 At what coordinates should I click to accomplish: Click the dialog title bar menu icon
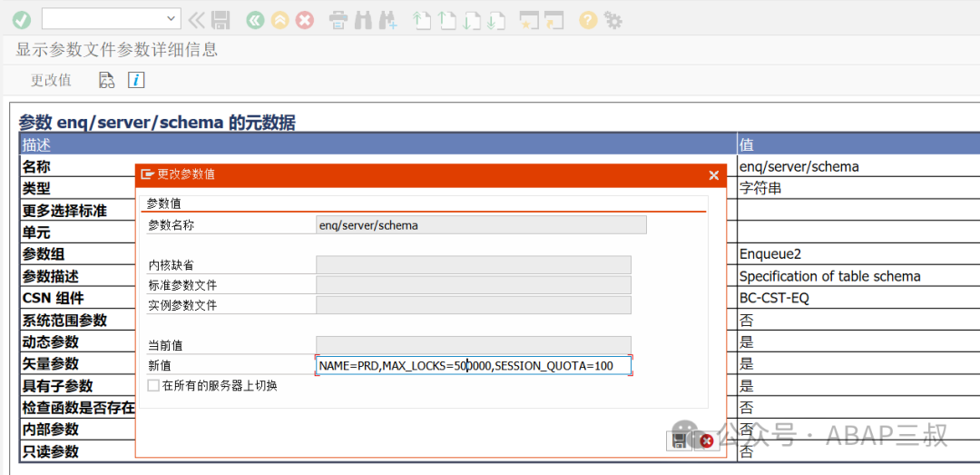pos(148,174)
